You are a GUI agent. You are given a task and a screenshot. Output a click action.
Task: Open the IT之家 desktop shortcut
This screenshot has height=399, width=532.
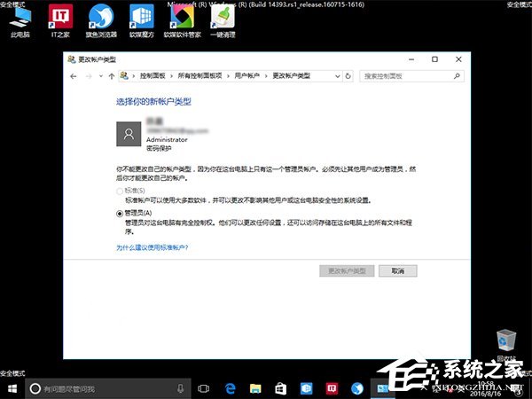pyautogui.click(x=60, y=21)
